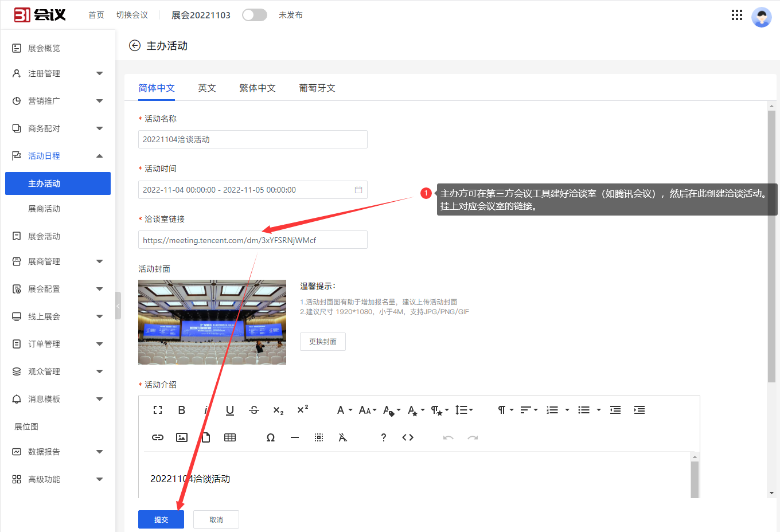The height and width of the screenshot is (532, 780).
Task: Open the line height dropdown
Action: click(x=463, y=410)
